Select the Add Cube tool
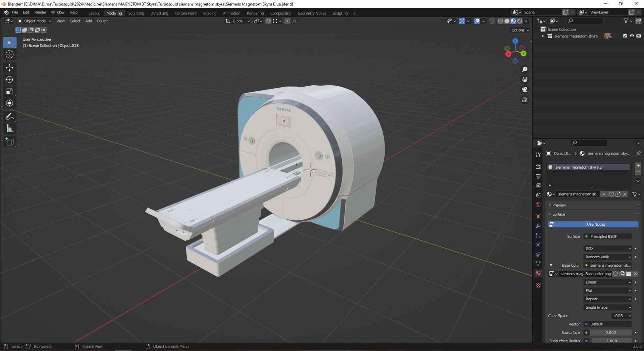644x351 pixels. click(9, 142)
